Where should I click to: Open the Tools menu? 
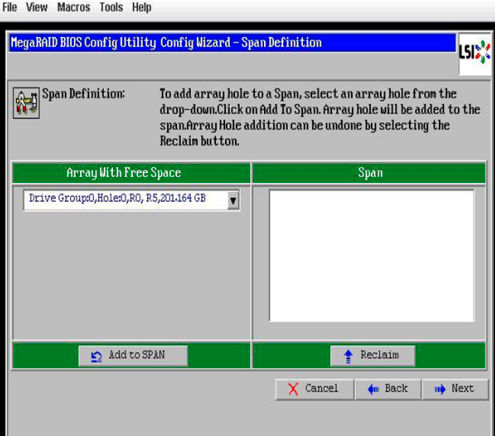(x=111, y=7)
